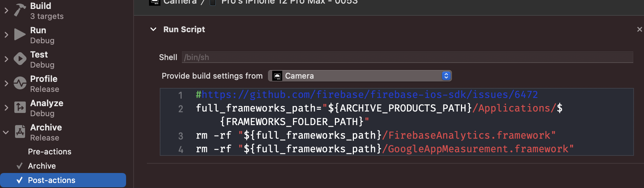This screenshot has height=188, width=644.
Task: Click the GitHub issue URL comment line
Action: [x=367, y=95]
